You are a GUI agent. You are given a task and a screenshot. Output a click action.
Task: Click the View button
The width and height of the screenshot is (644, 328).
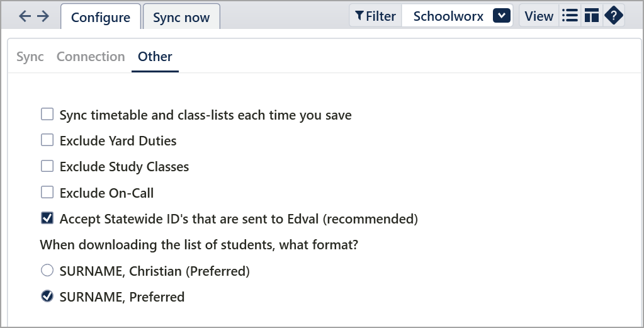point(539,16)
